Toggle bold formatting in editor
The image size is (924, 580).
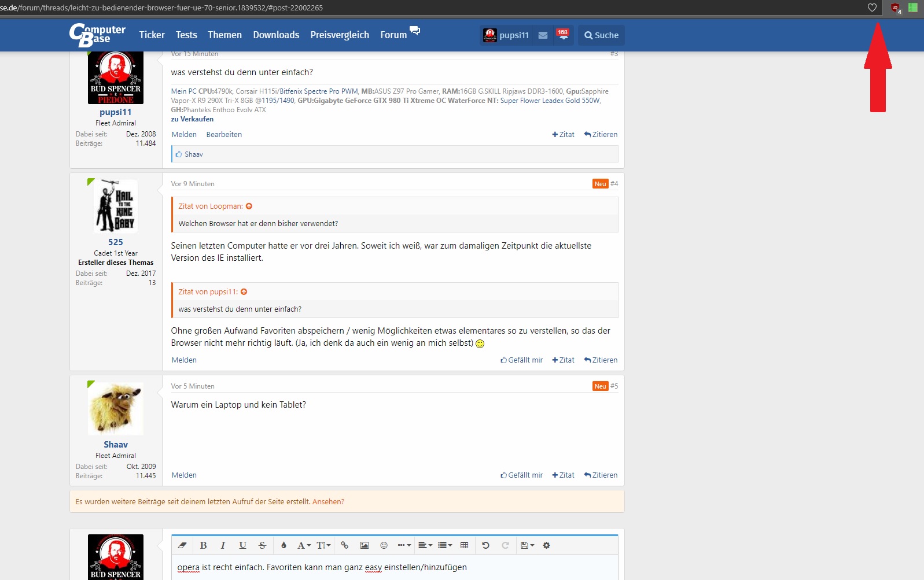click(x=203, y=545)
